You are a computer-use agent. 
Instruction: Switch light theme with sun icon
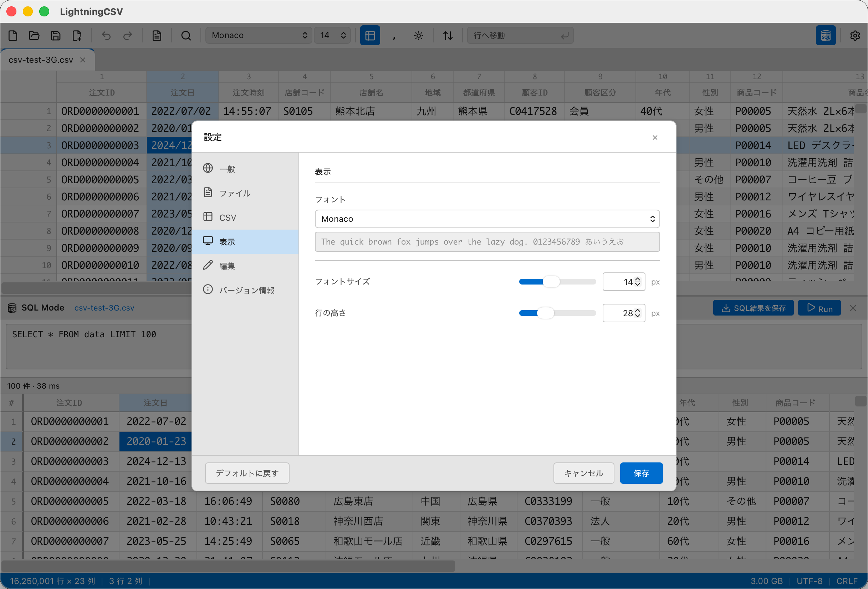pos(419,36)
